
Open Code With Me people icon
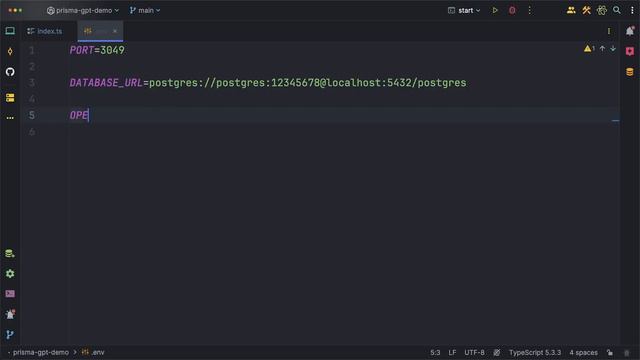[x=571, y=10]
